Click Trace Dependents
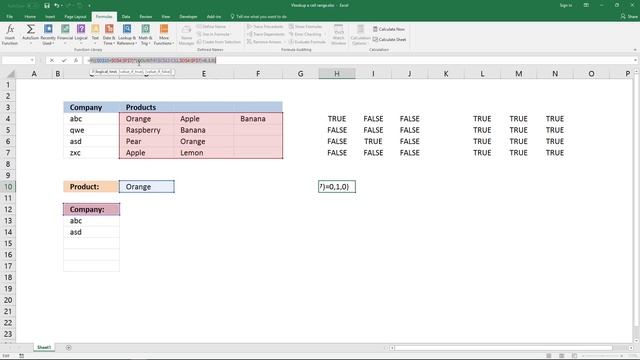Viewport: 640px width, 360px height. click(266, 34)
